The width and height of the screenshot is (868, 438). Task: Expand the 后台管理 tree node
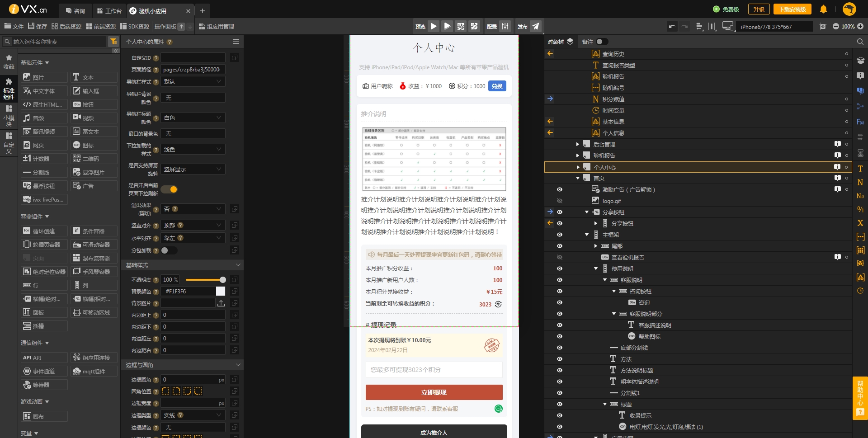coord(577,144)
